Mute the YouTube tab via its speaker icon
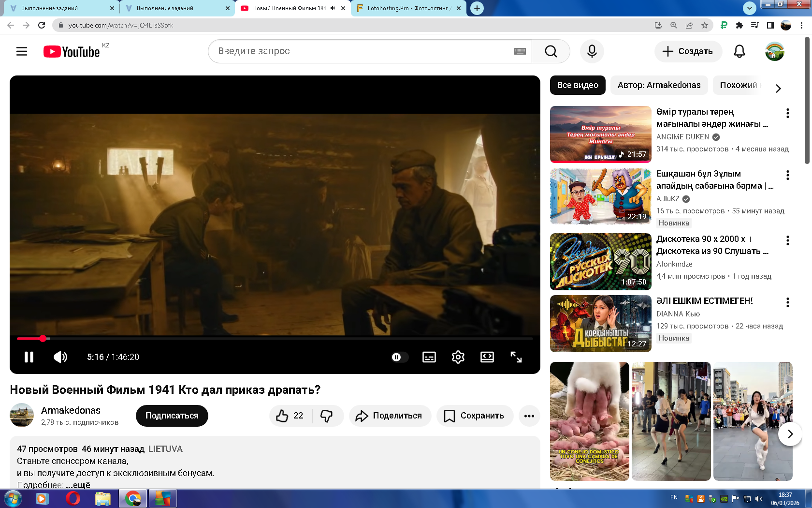Viewport: 812px width, 508px height. 333,8
